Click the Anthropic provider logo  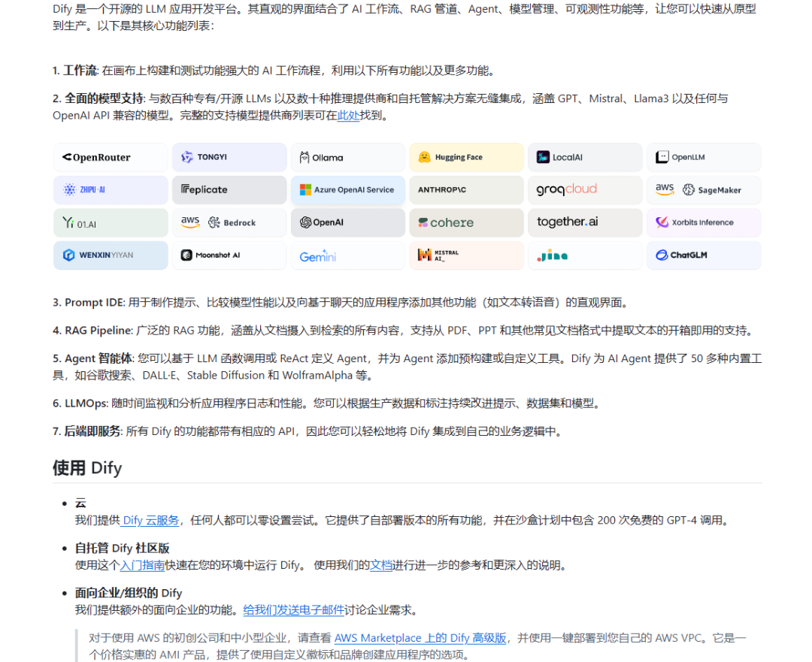click(x=466, y=190)
